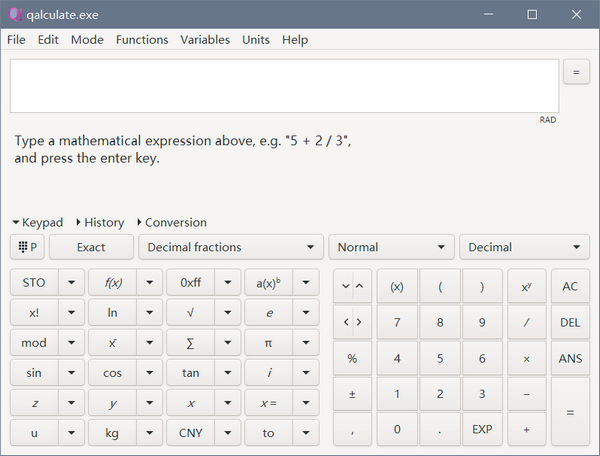The height and width of the screenshot is (456, 600).
Task: Click the expression input field
Action: pyautogui.click(x=284, y=86)
